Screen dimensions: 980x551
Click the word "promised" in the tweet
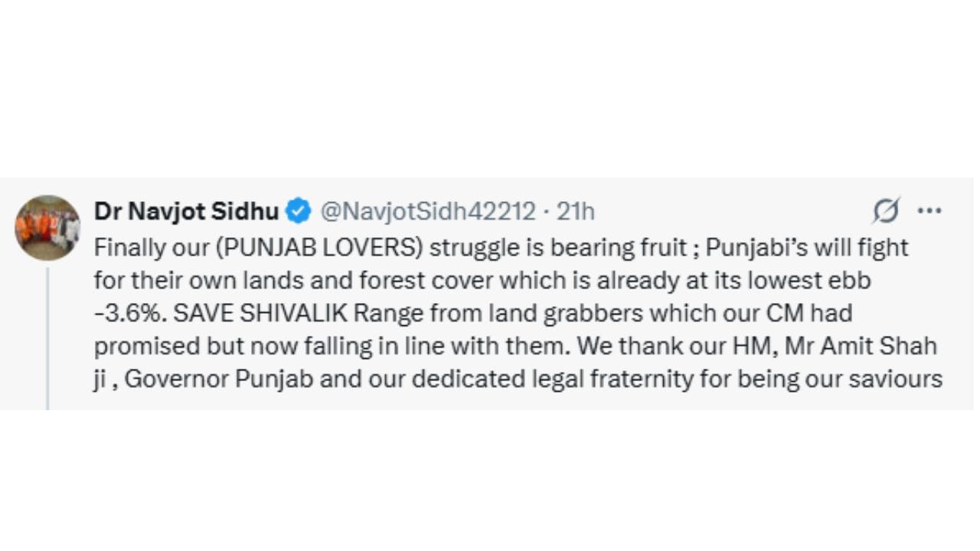pos(146,346)
